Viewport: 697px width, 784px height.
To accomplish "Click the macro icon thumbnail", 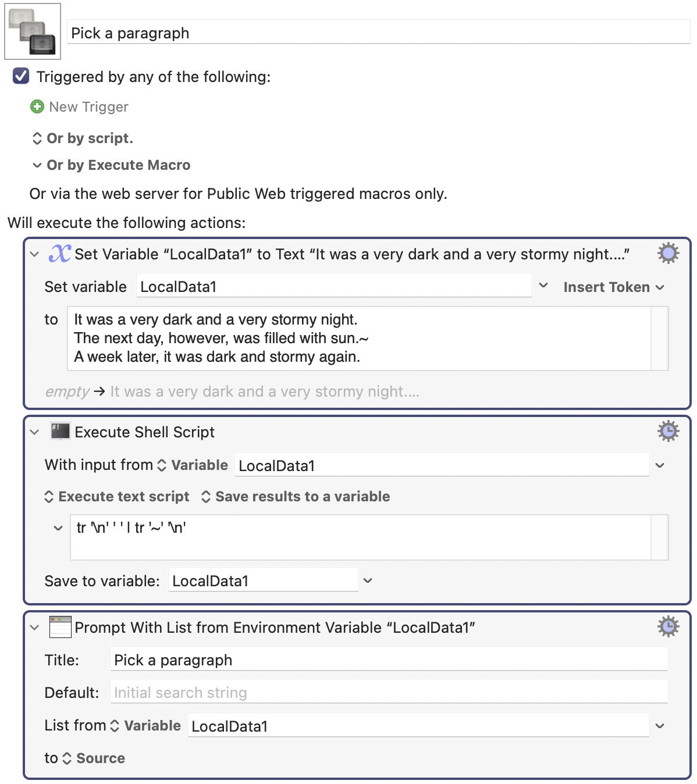I will point(33,31).
